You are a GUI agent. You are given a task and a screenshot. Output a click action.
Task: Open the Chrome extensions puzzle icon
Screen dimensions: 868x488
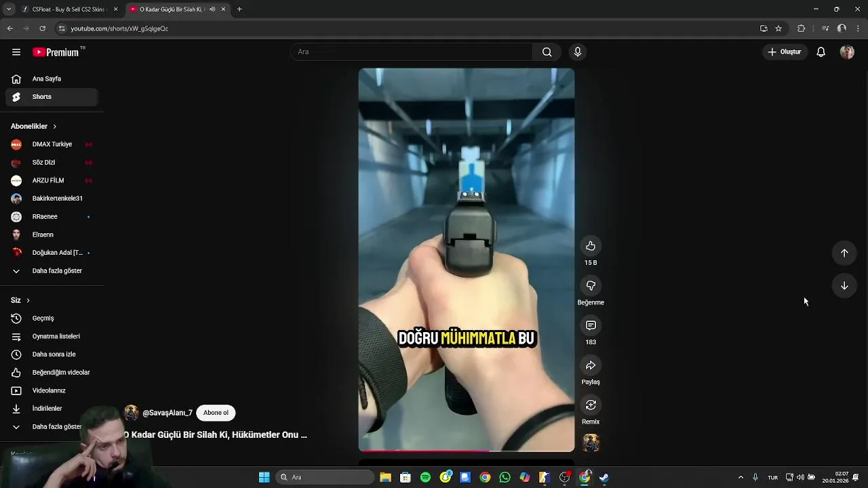[x=802, y=28]
